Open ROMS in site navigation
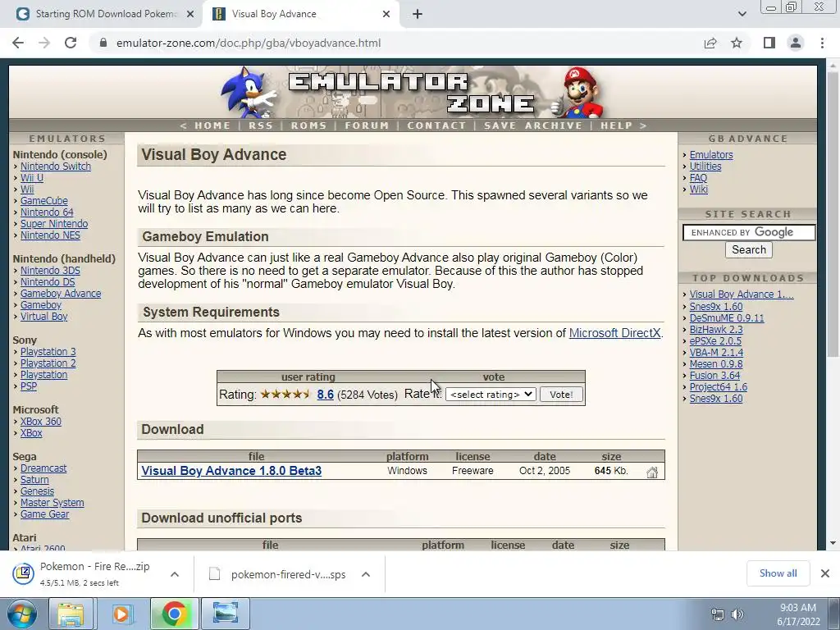The width and height of the screenshot is (840, 630). (x=308, y=126)
